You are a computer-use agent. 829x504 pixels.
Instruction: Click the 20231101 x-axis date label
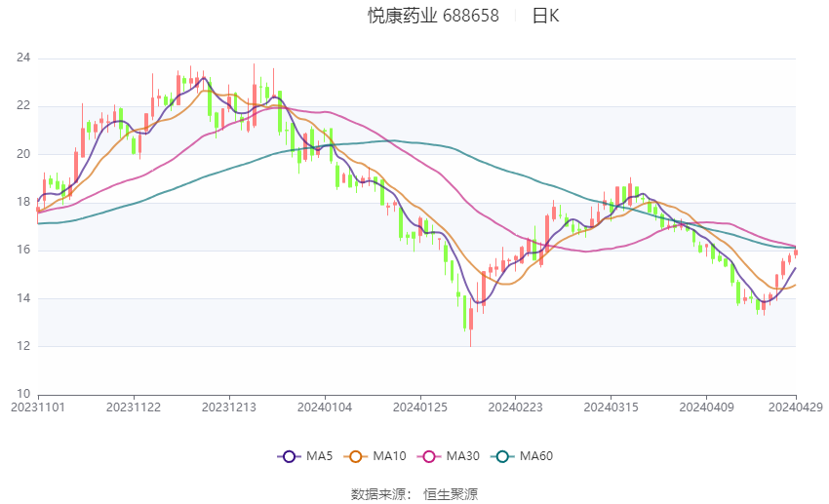click(x=37, y=406)
